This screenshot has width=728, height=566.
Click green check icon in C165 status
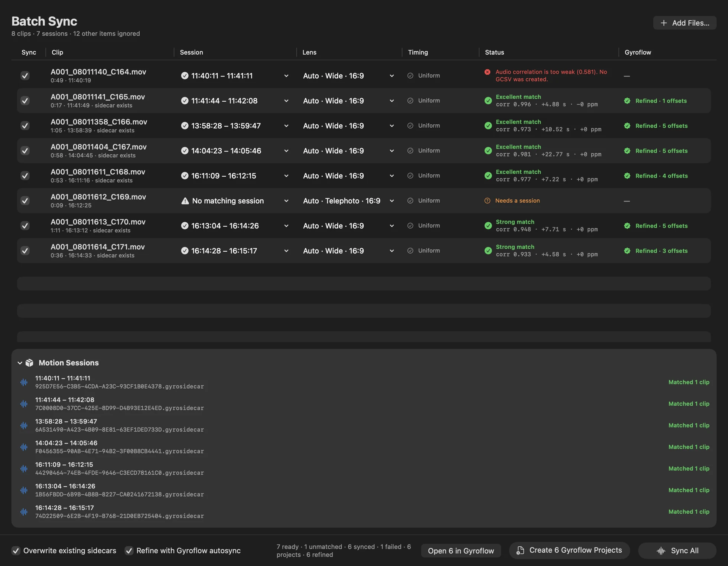tap(488, 101)
